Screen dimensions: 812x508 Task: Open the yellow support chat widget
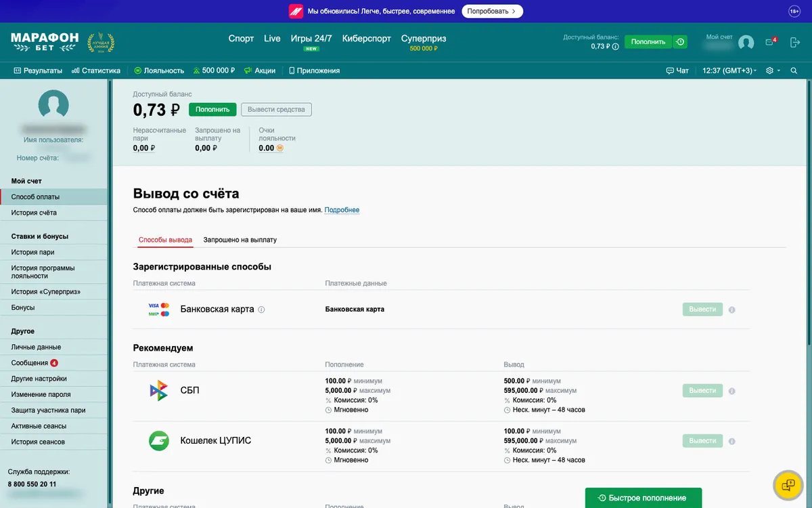(x=788, y=484)
